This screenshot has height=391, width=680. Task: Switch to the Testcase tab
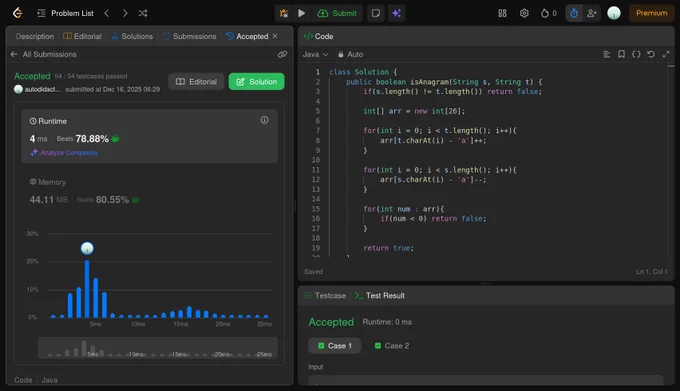point(325,296)
